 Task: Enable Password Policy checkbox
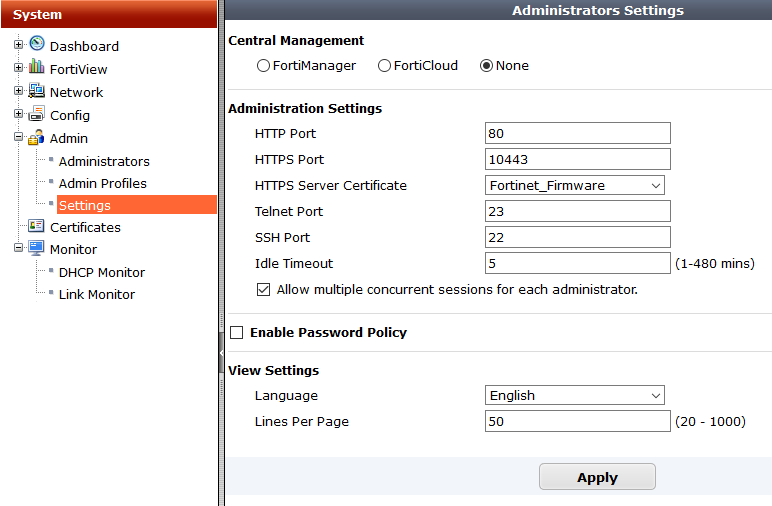point(237,332)
